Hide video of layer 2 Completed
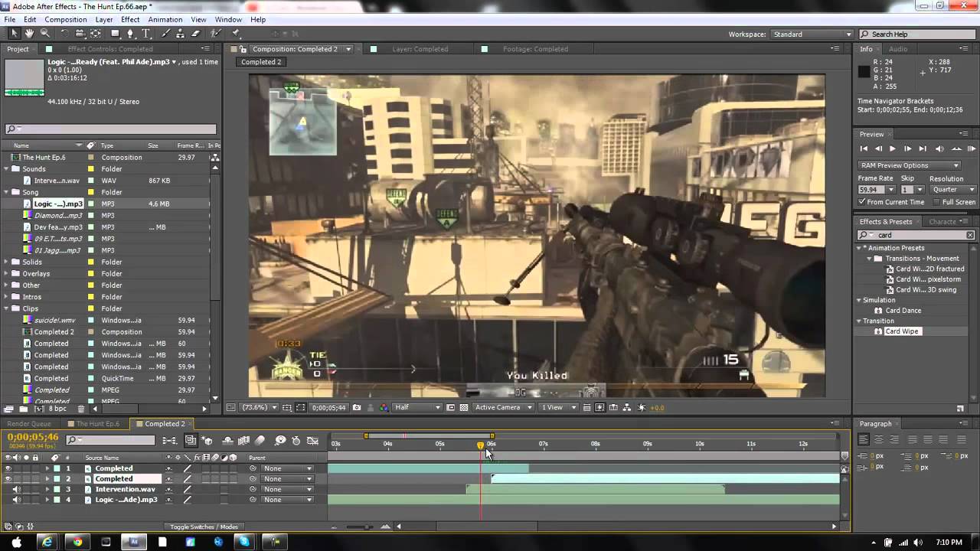The width and height of the screenshot is (980, 551). tap(8, 479)
